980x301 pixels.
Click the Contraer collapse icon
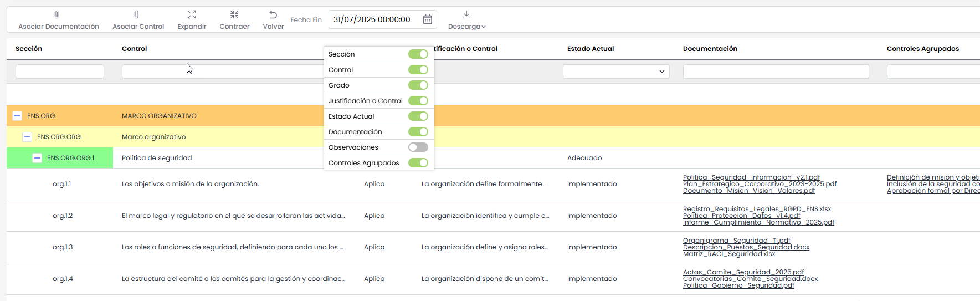(234, 15)
